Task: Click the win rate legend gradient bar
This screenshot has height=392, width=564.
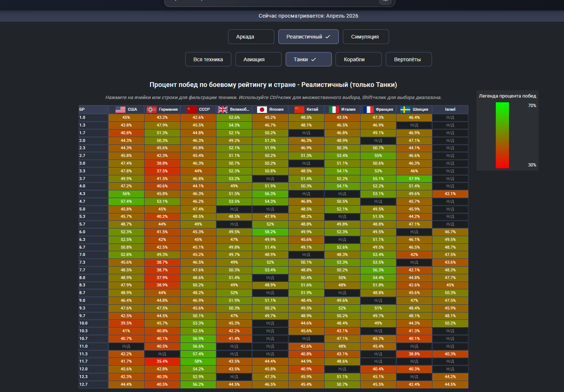Action: tap(502, 135)
